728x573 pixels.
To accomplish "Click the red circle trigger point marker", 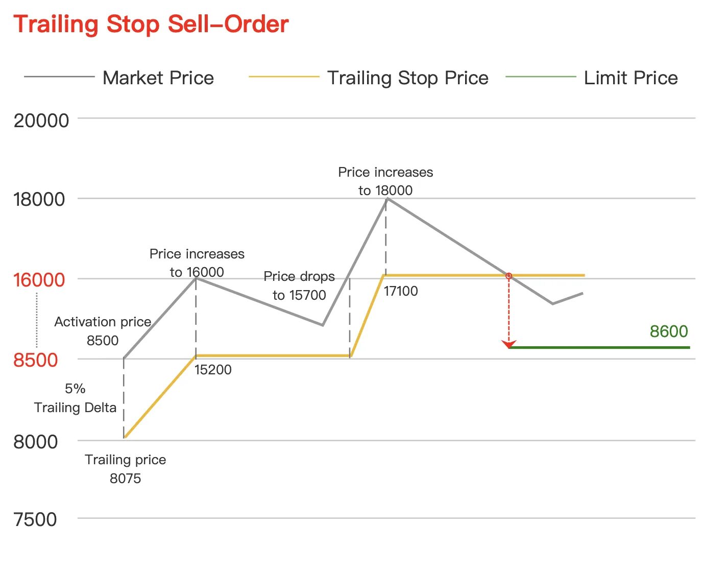I will [x=508, y=276].
